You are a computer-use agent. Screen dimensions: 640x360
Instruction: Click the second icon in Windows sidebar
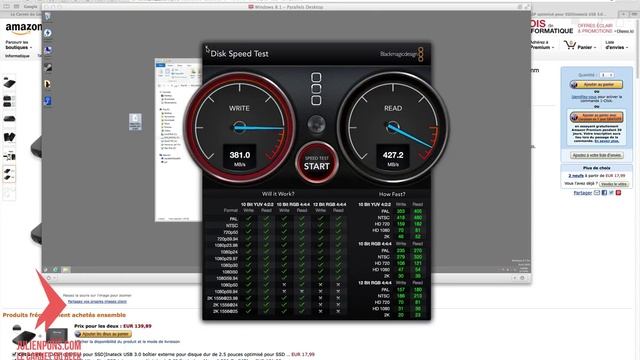click(x=48, y=33)
